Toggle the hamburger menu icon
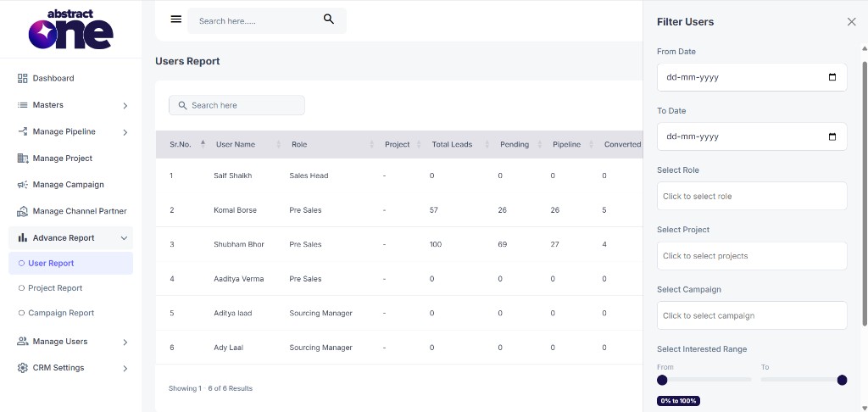The height and width of the screenshot is (412, 868). [176, 19]
